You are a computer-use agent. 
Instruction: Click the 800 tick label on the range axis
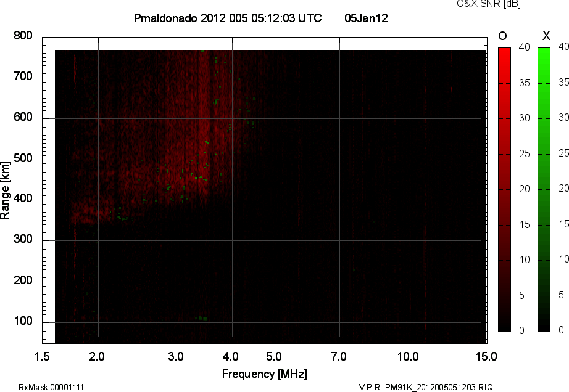[x=23, y=36]
